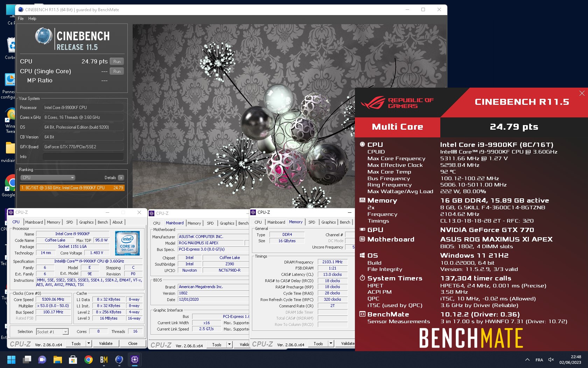588x368 pixels.
Task: Close the BenchMate result overlay
Action: [x=582, y=93]
